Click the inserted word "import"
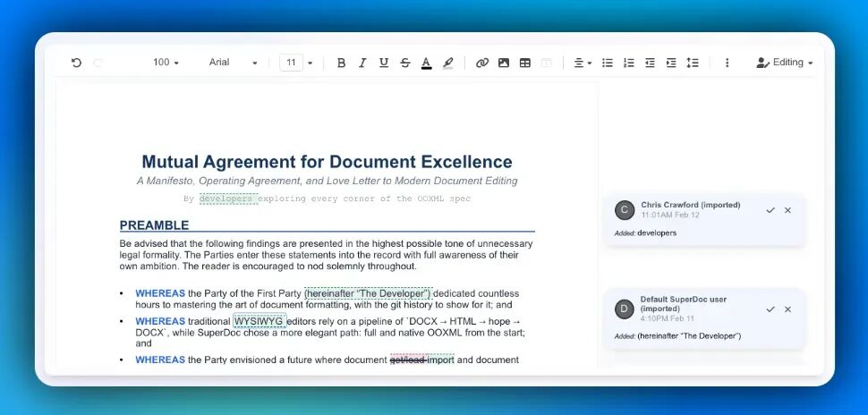Viewport: 868px width, 415px height. tap(440, 360)
